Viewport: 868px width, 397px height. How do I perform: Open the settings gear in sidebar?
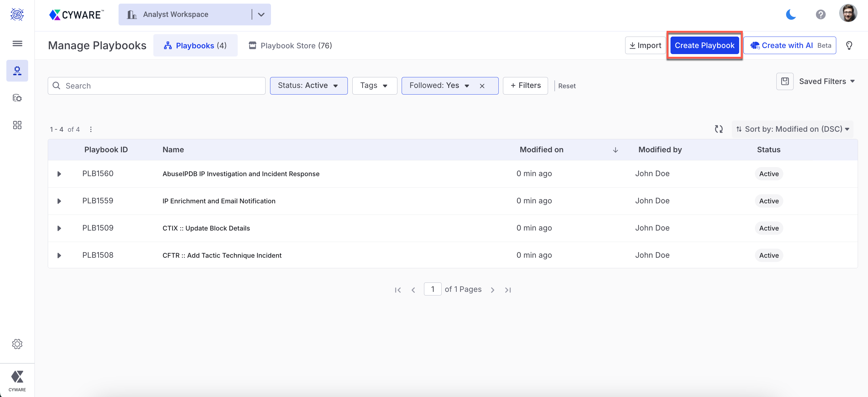pyautogui.click(x=17, y=344)
